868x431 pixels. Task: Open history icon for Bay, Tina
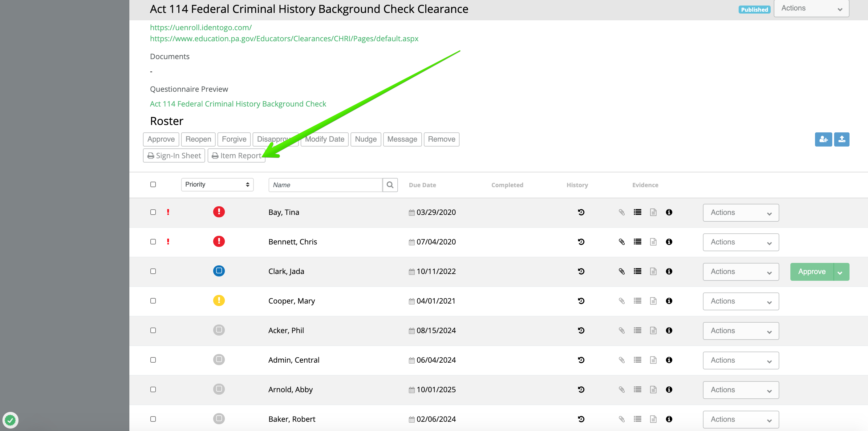[x=581, y=212]
